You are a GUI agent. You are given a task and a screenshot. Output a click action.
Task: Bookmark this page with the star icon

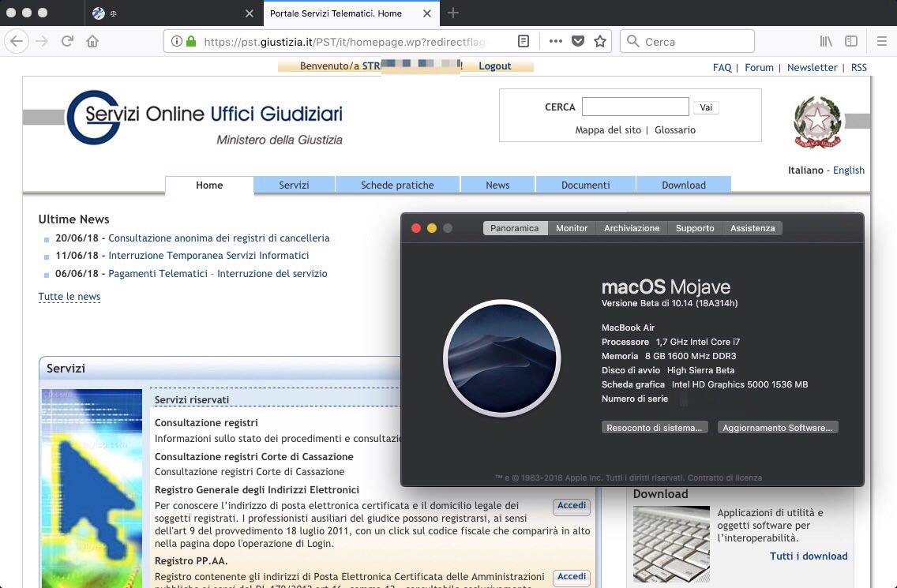(599, 41)
